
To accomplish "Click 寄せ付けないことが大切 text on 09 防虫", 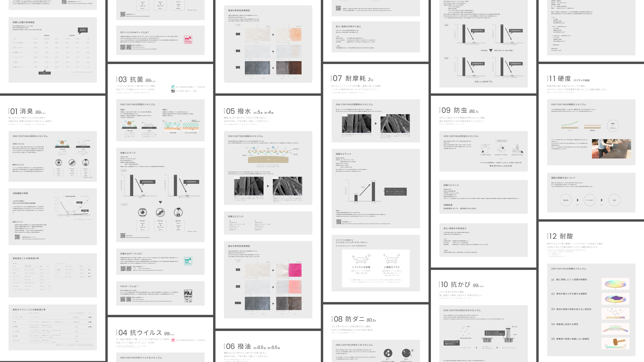I will tap(500, 166).
